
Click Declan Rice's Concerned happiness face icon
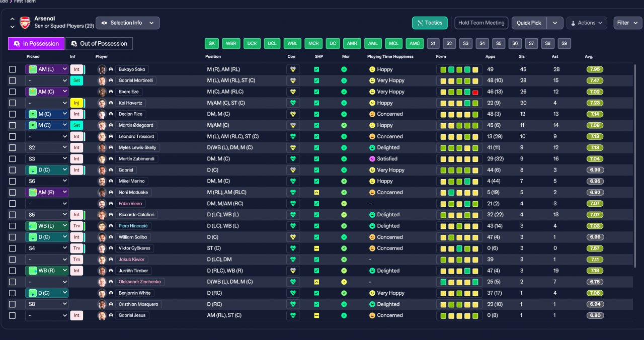pos(372,114)
